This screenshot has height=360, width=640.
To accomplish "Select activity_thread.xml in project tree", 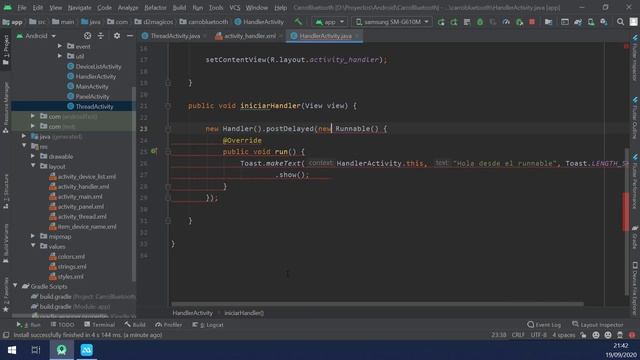I will point(82,216).
